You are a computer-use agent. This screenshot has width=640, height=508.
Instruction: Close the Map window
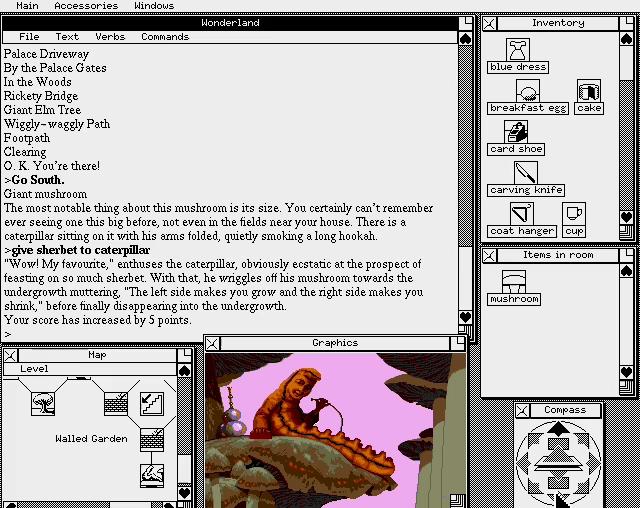point(10,355)
